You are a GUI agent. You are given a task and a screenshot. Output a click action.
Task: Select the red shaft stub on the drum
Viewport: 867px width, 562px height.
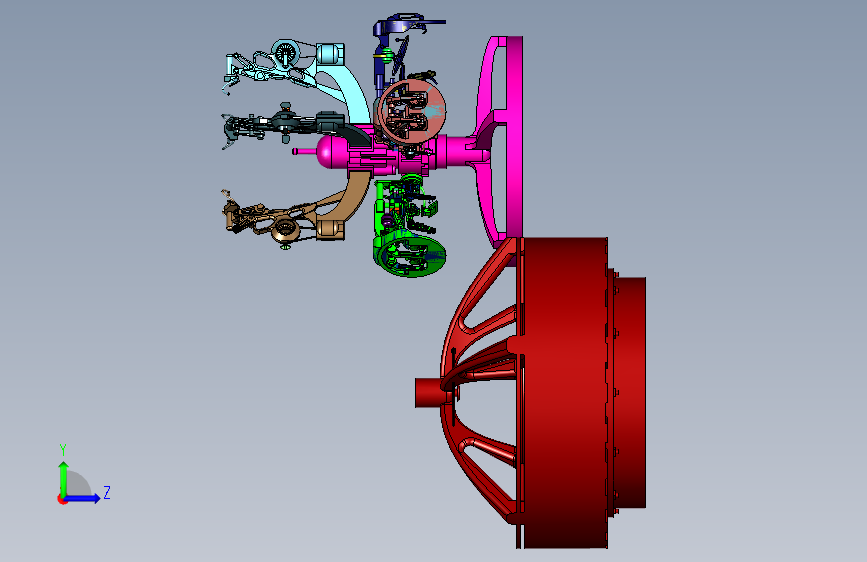[429, 393]
